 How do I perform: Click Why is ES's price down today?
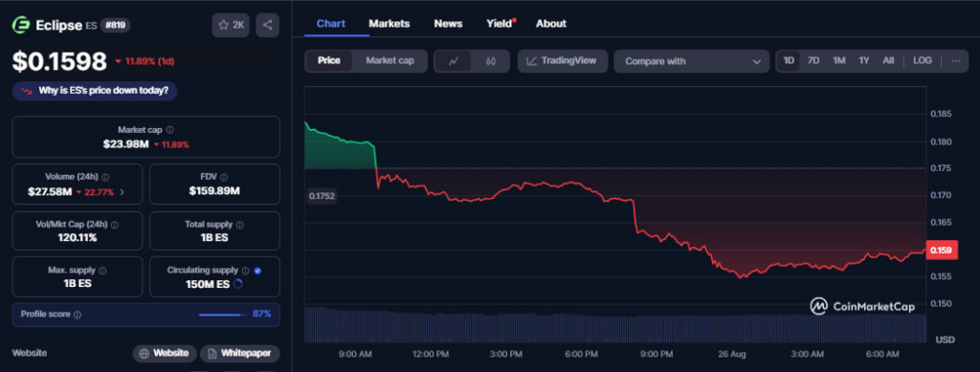[95, 91]
